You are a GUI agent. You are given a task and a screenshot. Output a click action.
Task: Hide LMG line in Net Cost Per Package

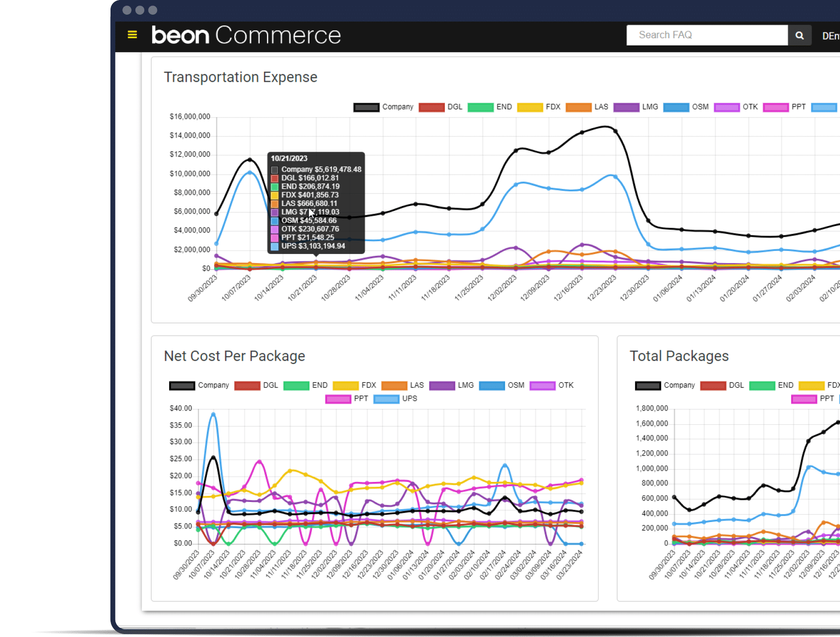(451, 386)
